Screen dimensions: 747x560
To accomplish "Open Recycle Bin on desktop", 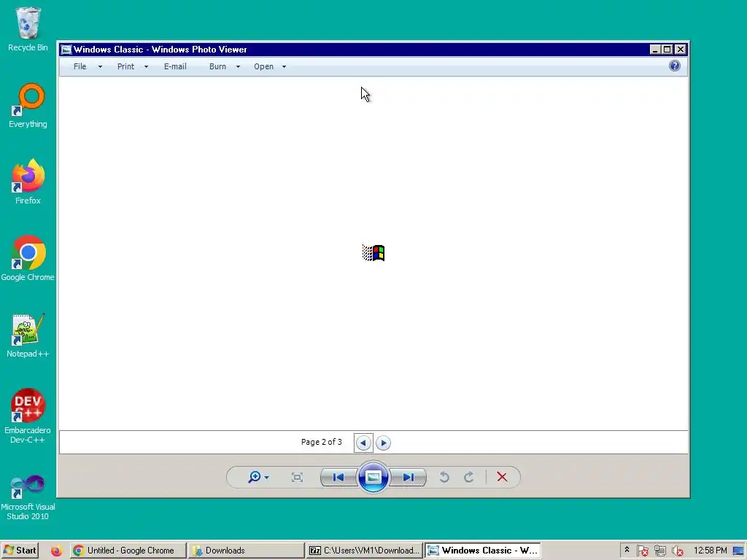I will click(28, 28).
